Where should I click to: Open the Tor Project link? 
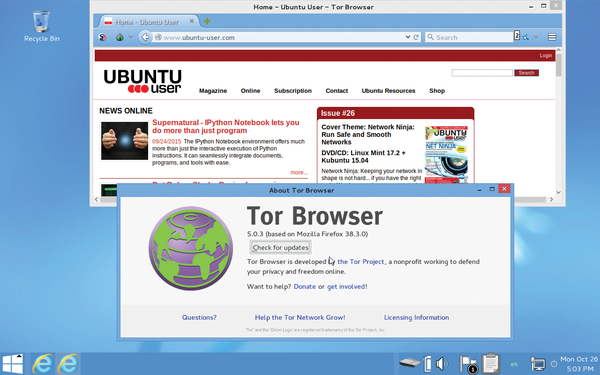click(360, 262)
